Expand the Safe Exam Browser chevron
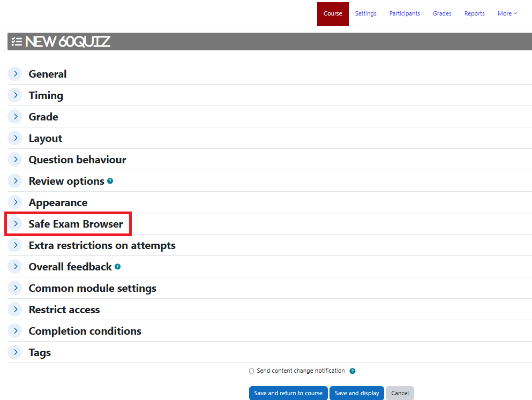The image size is (532, 400). [15, 223]
